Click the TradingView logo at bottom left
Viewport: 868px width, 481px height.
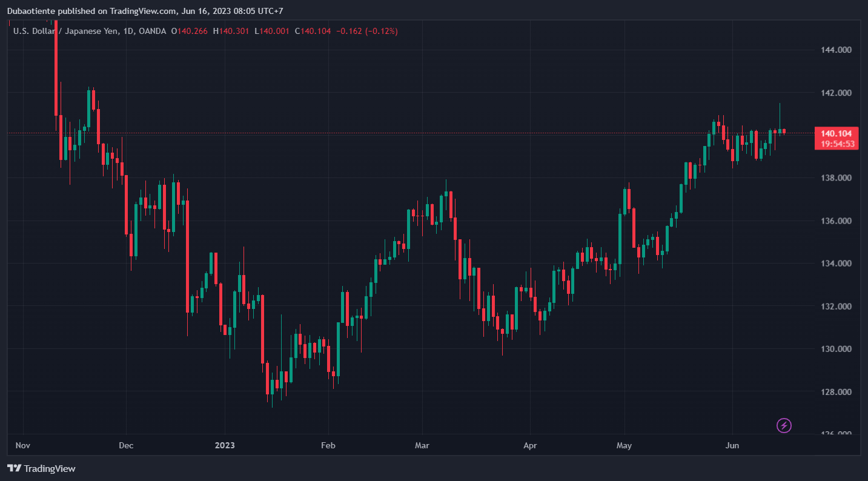click(x=41, y=468)
